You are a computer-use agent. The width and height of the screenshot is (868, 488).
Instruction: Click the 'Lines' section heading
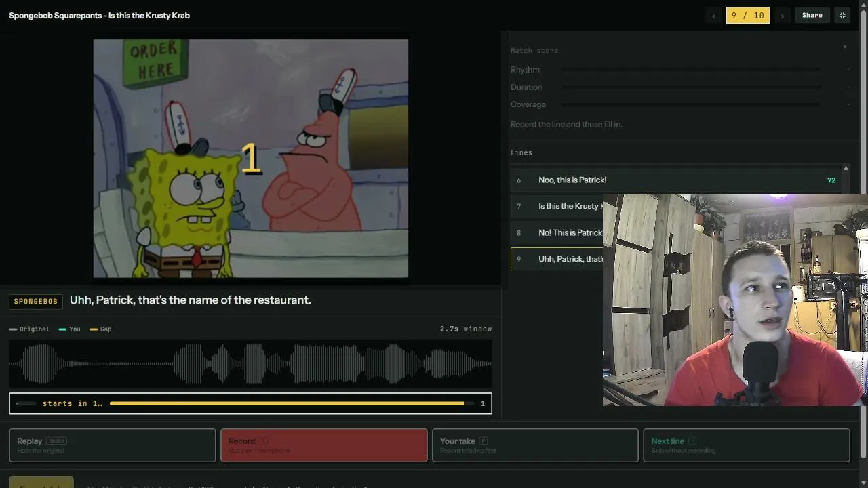tap(521, 153)
